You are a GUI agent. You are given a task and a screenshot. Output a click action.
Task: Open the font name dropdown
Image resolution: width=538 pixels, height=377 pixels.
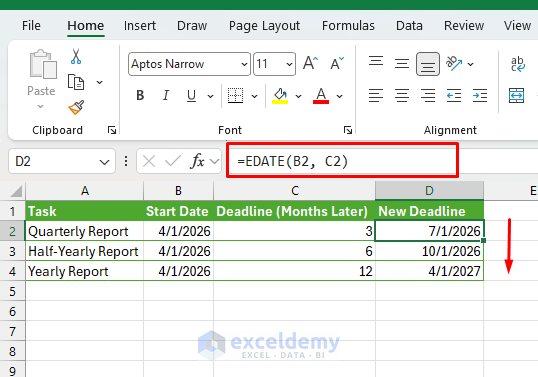[244, 64]
